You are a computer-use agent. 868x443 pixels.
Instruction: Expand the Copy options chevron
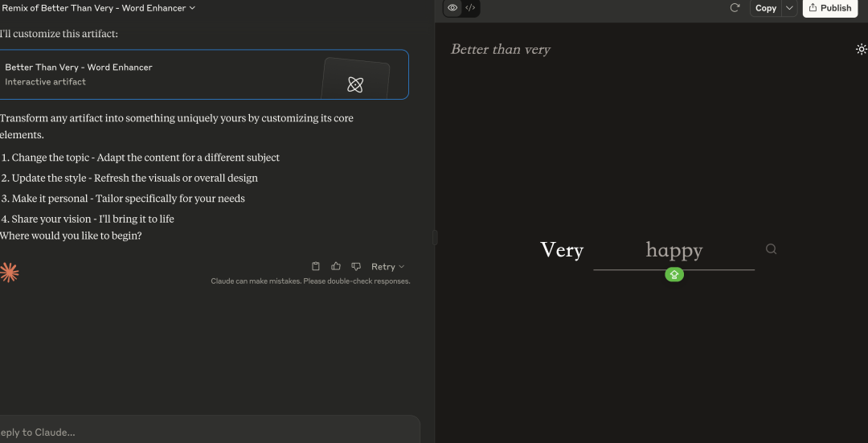point(789,8)
